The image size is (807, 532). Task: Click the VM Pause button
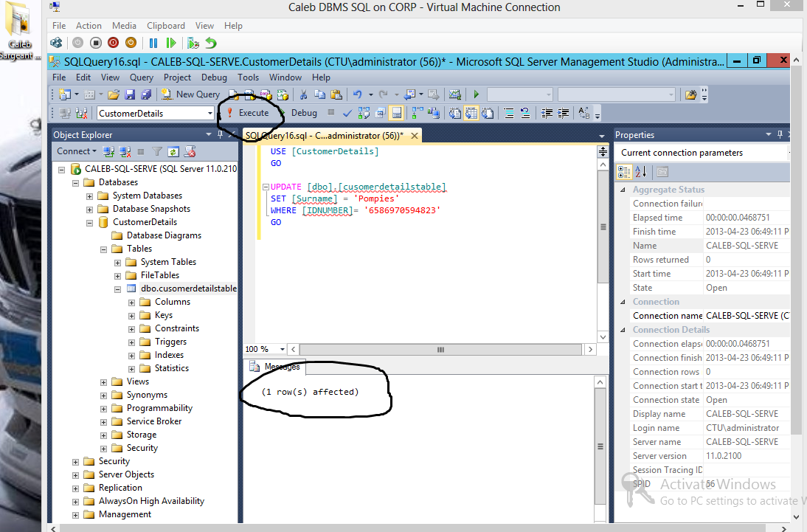pos(153,43)
